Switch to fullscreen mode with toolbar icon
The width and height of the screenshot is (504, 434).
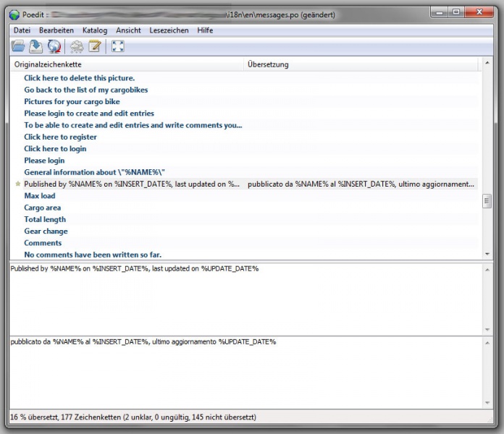click(118, 47)
